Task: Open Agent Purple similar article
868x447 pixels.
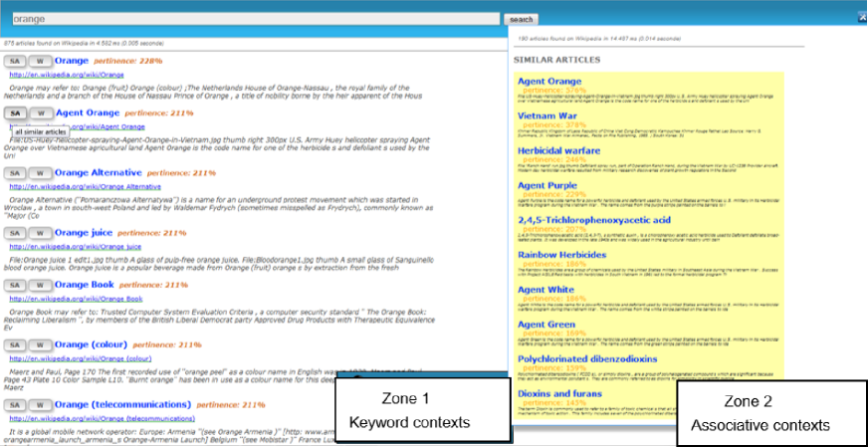Action: click(x=546, y=185)
